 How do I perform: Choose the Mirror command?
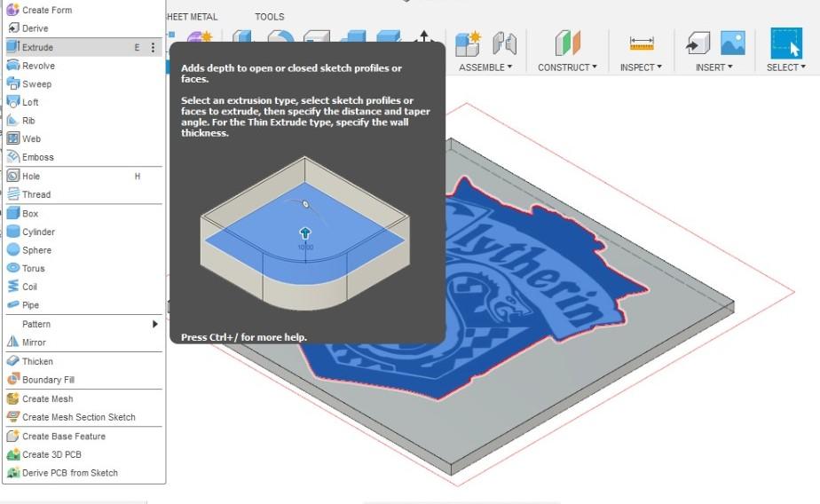click(83, 343)
